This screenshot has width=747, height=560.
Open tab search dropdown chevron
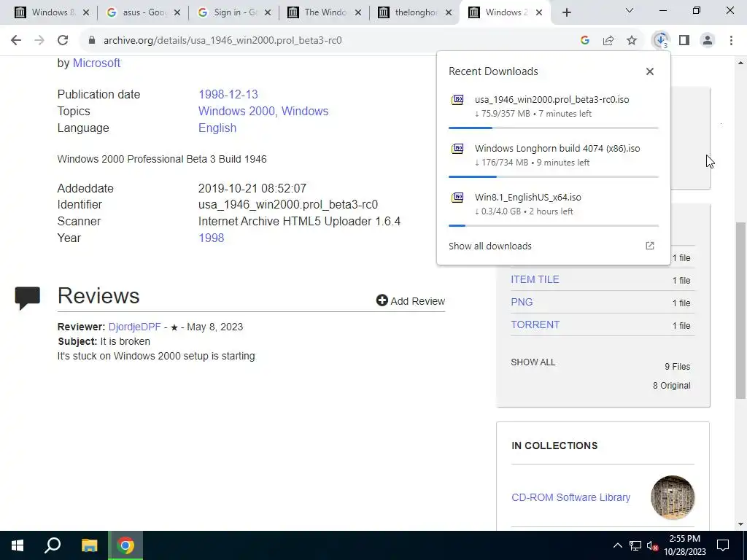(630, 10)
